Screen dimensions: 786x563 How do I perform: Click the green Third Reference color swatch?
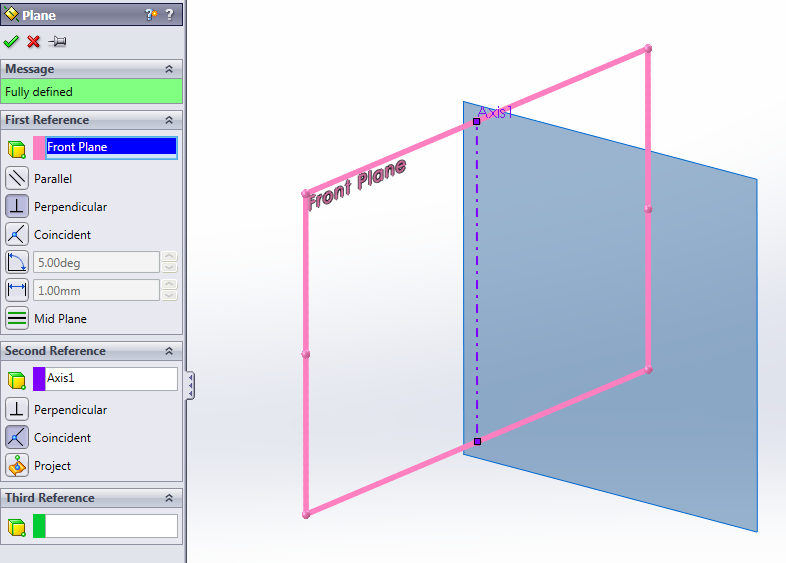(x=40, y=526)
